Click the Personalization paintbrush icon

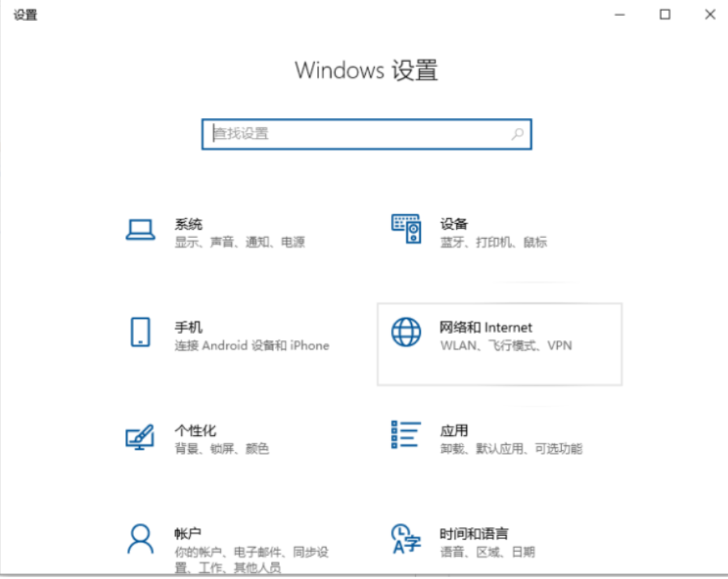(x=140, y=436)
